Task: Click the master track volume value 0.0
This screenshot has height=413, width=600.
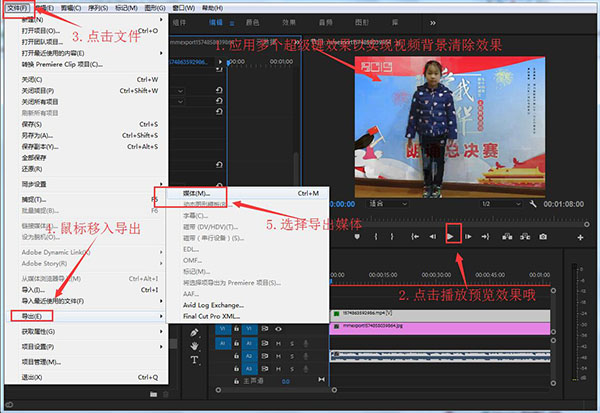Action: click(286, 381)
